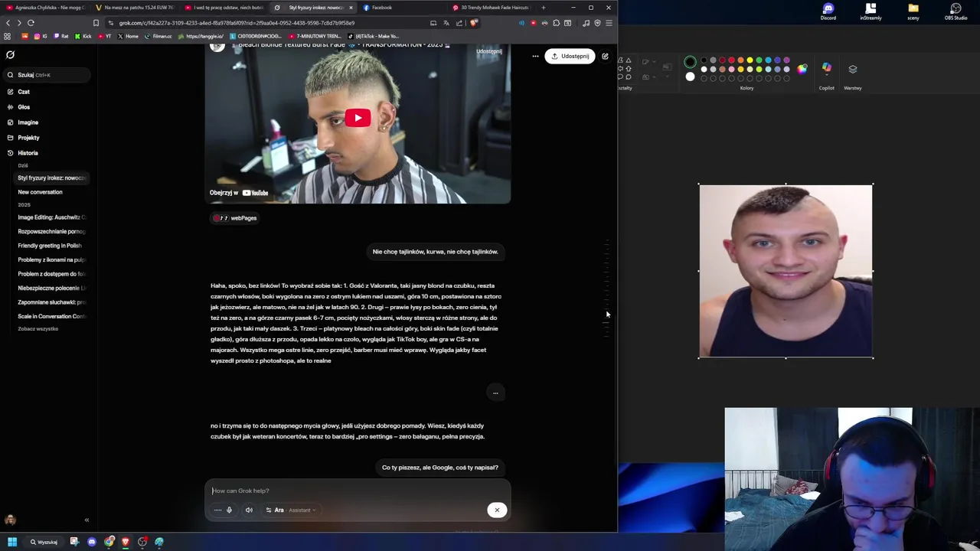Viewport: 980px width, 551px height.
Task: Play the embedded YouTube video
Action: point(358,118)
